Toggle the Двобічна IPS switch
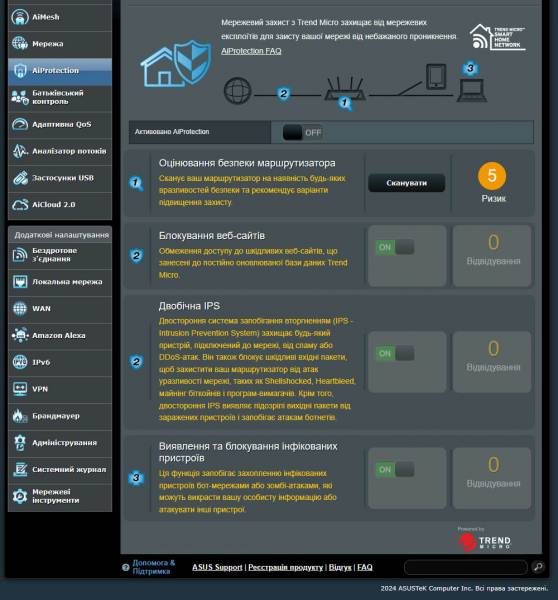The image size is (558, 600). [x=395, y=353]
